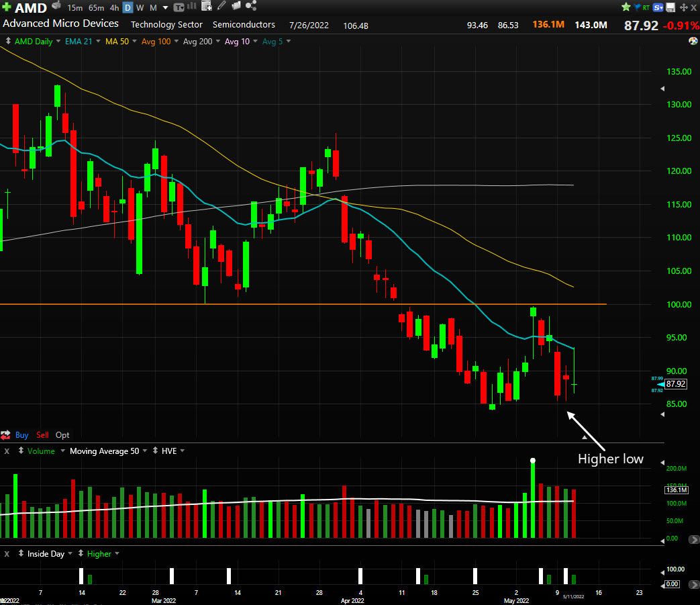
Task: Open the Volume indicator dropdown
Action: [62, 451]
